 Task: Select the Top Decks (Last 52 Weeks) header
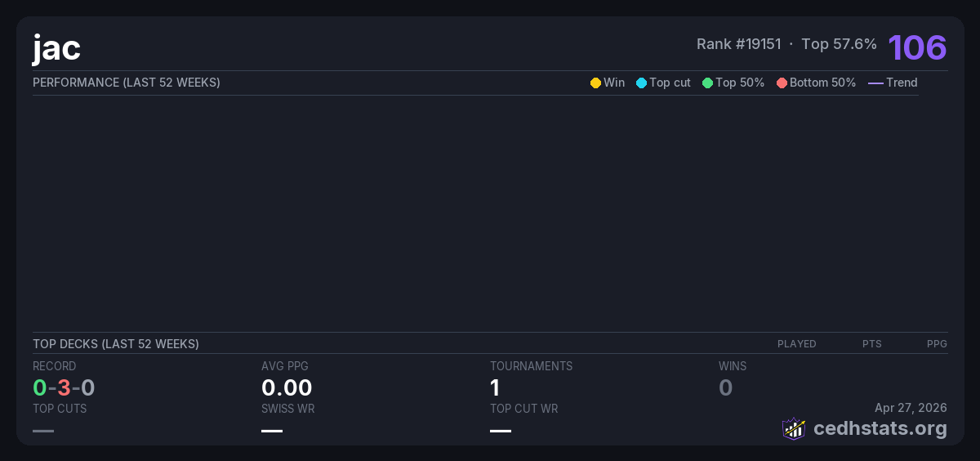pos(116,344)
